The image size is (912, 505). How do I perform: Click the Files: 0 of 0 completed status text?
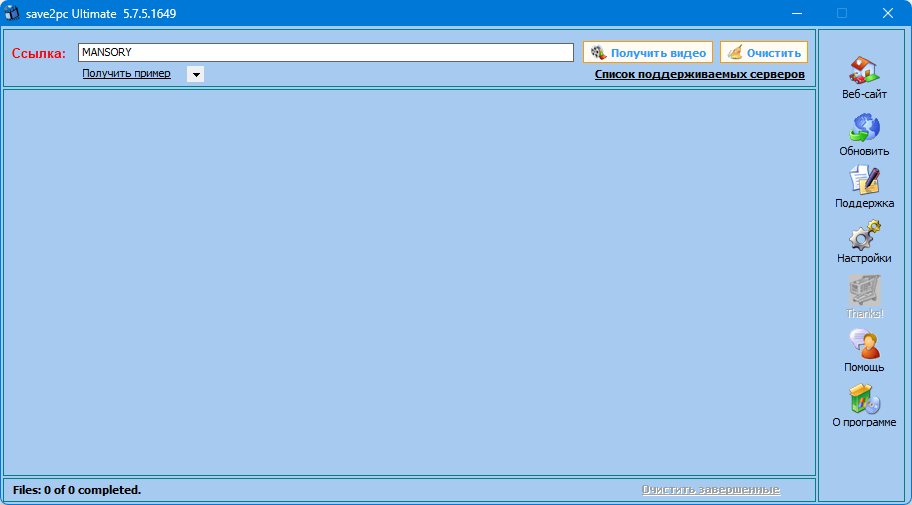tap(77, 490)
